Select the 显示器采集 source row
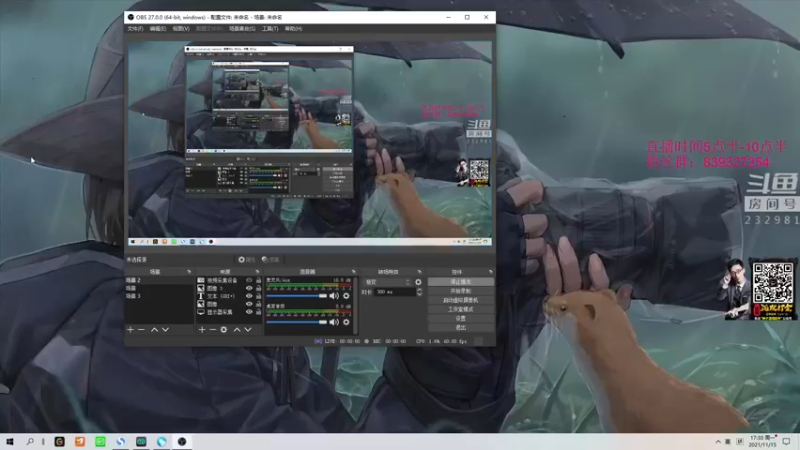Image resolution: width=800 pixels, height=450 pixels. (x=229, y=312)
